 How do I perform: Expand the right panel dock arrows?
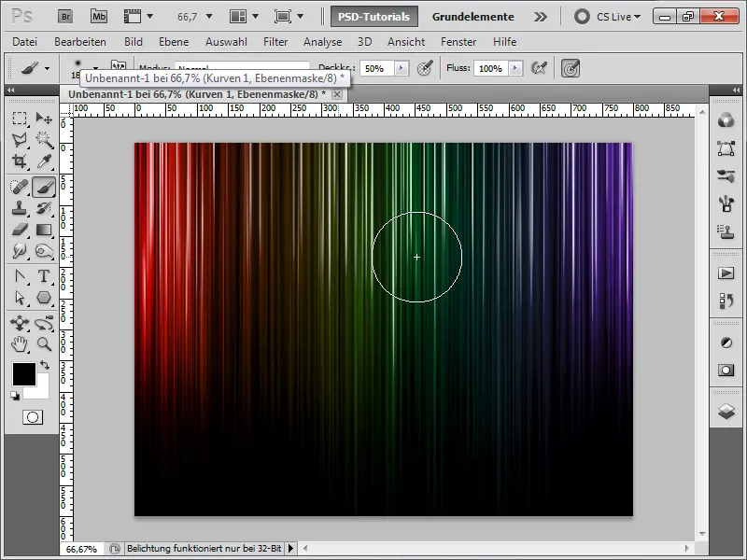pyautogui.click(x=737, y=90)
